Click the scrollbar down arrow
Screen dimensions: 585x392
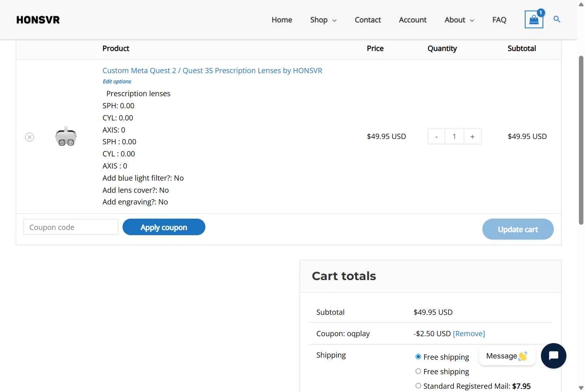coord(581,388)
